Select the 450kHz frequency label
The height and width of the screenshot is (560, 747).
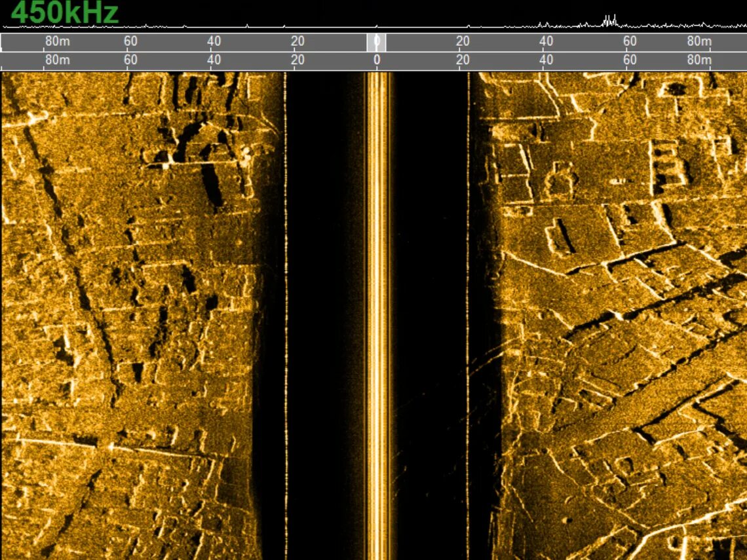pos(66,12)
